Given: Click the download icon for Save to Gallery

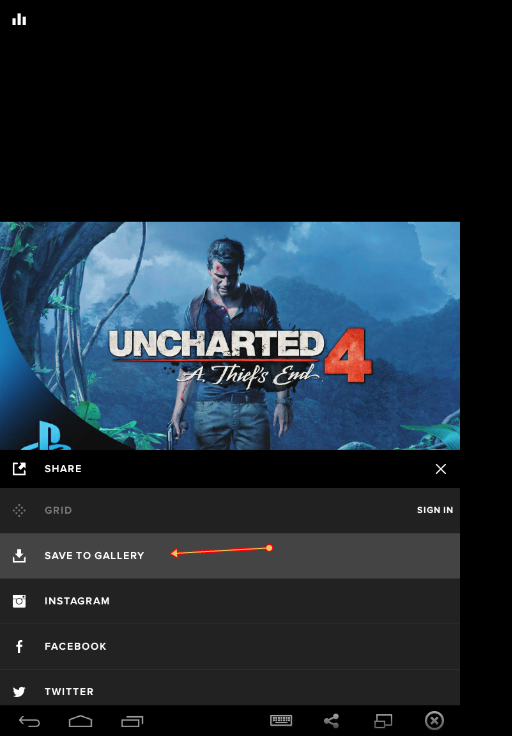Looking at the screenshot, I should pos(19,555).
